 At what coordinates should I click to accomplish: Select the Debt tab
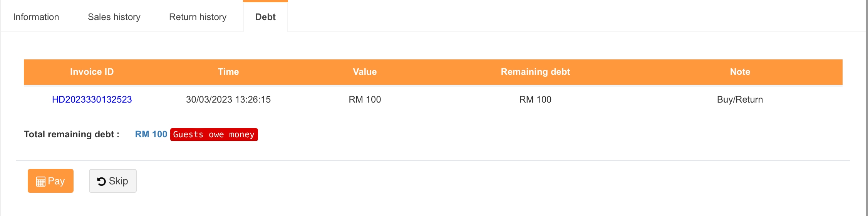click(x=265, y=17)
